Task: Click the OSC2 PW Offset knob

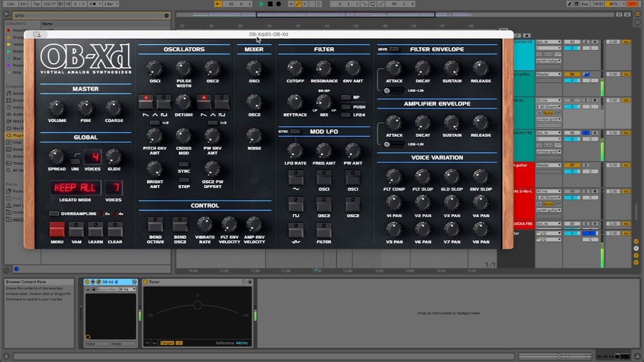Action: click(x=212, y=169)
